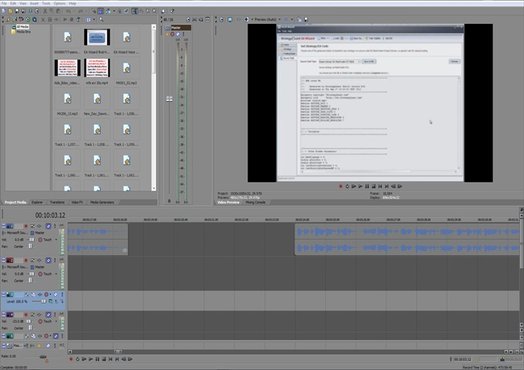Select the Normal Edit tool in toolbar

pos(134,11)
